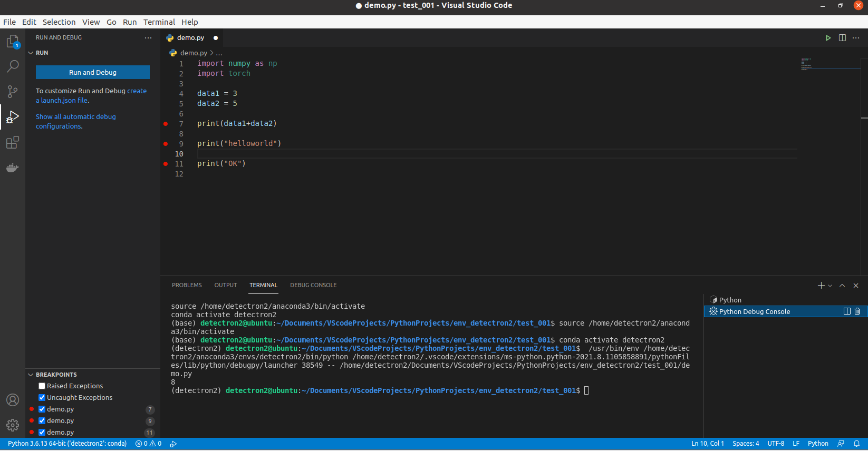Remove the breakpoint at line 7
The height and width of the screenshot is (451, 868).
pyautogui.click(x=166, y=124)
